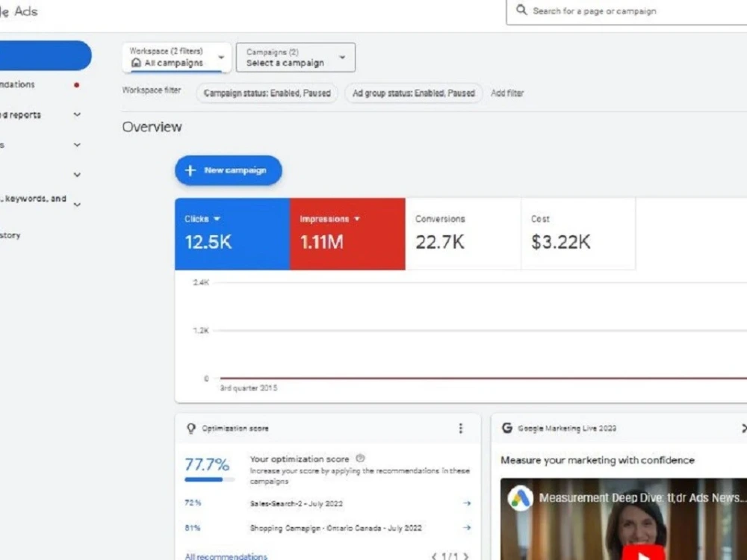Open the Clicks metric dropdown arrow
The image size is (747, 560).
point(217,219)
